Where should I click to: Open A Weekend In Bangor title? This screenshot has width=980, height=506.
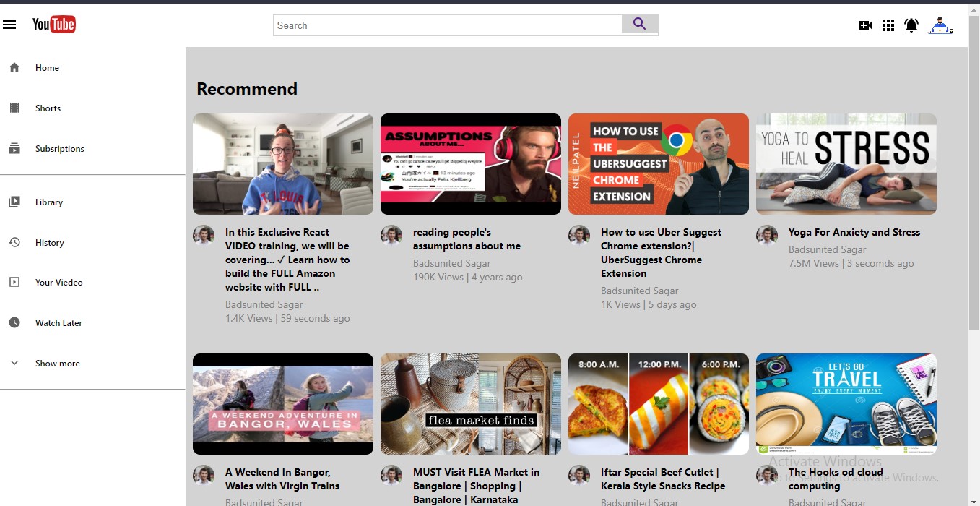point(282,479)
